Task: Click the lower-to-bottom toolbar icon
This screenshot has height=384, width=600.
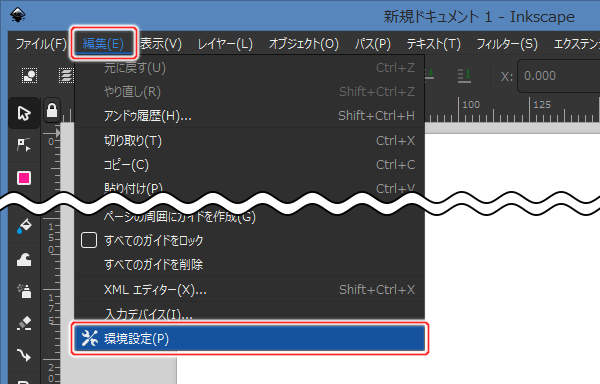Action: pyautogui.click(x=464, y=75)
